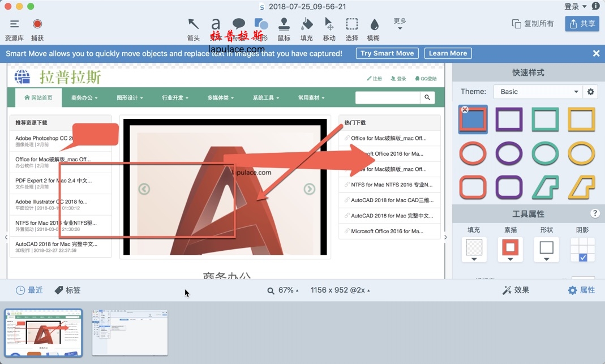The image size is (605, 364).
Task: Select the first capture thumbnail in tray
Action: 43,333
